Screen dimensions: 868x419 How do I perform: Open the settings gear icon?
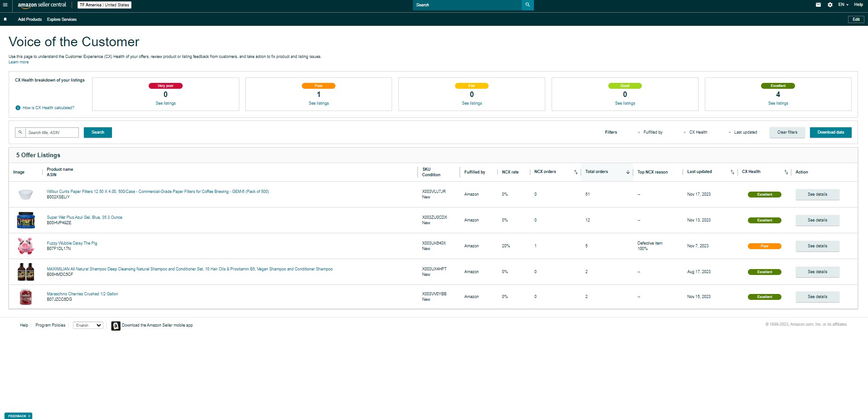click(830, 5)
